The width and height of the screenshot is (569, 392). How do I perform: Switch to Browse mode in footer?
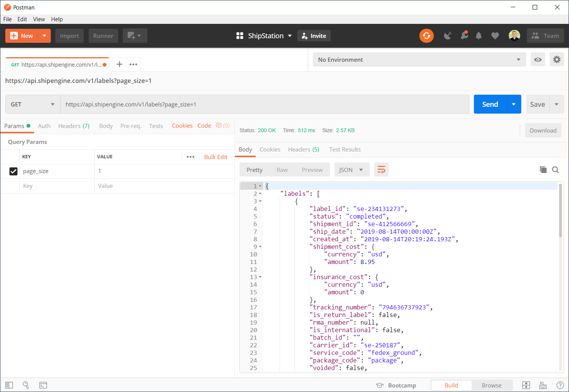(491, 385)
